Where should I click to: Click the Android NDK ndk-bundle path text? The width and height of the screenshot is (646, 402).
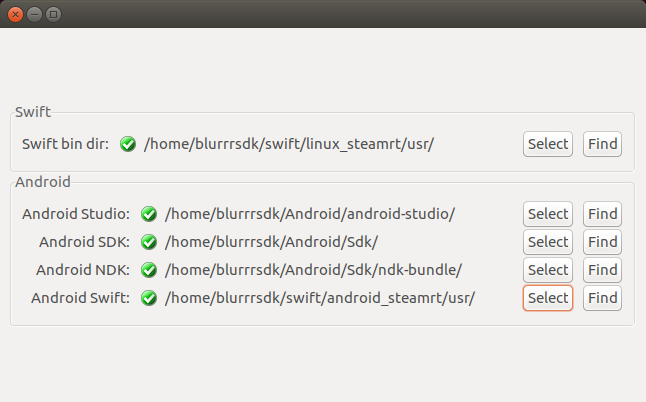coord(313,270)
